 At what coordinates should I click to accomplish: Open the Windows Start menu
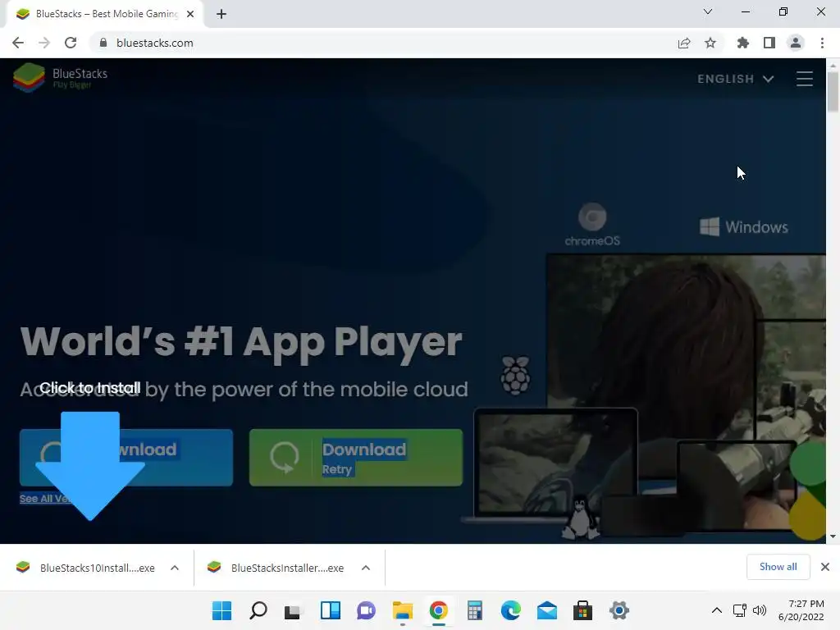coord(221,610)
